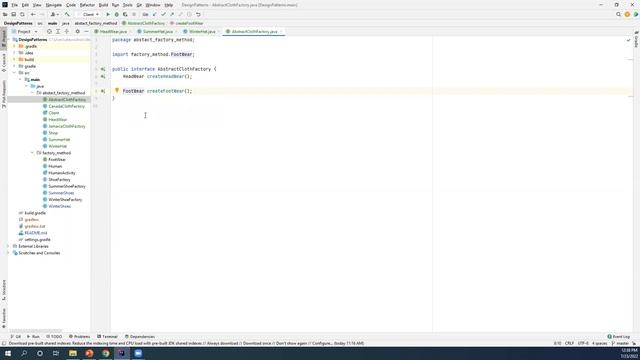Viewport: 640px width, 360px height.
Task: Switch to WinterHat.java tab
Action: pos(202,31)
